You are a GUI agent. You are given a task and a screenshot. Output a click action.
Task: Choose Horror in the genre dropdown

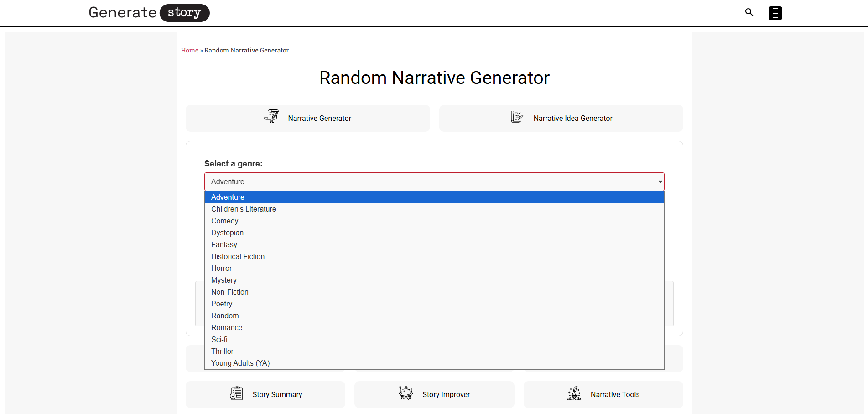click(221, 268)
